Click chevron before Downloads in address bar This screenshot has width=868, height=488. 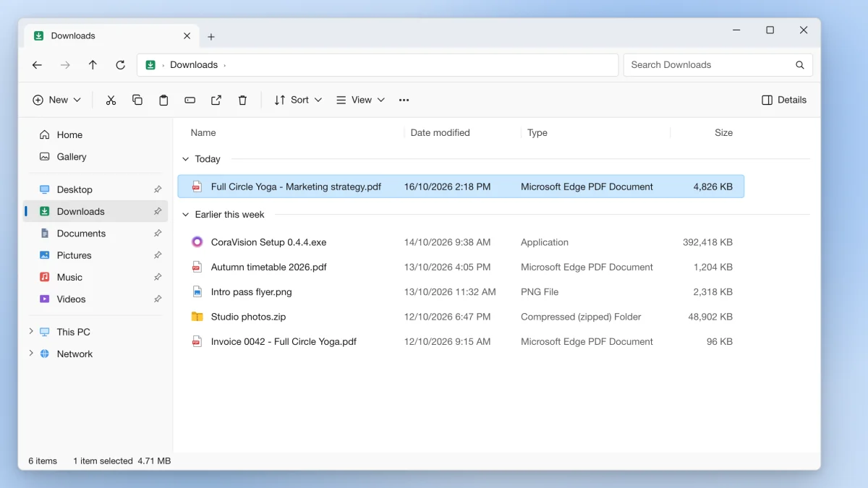(x=163, y=65)
